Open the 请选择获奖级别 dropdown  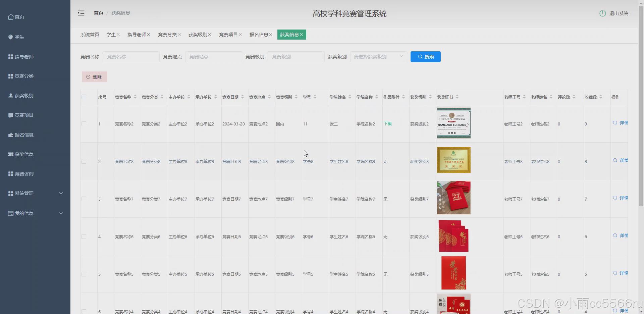378,56
